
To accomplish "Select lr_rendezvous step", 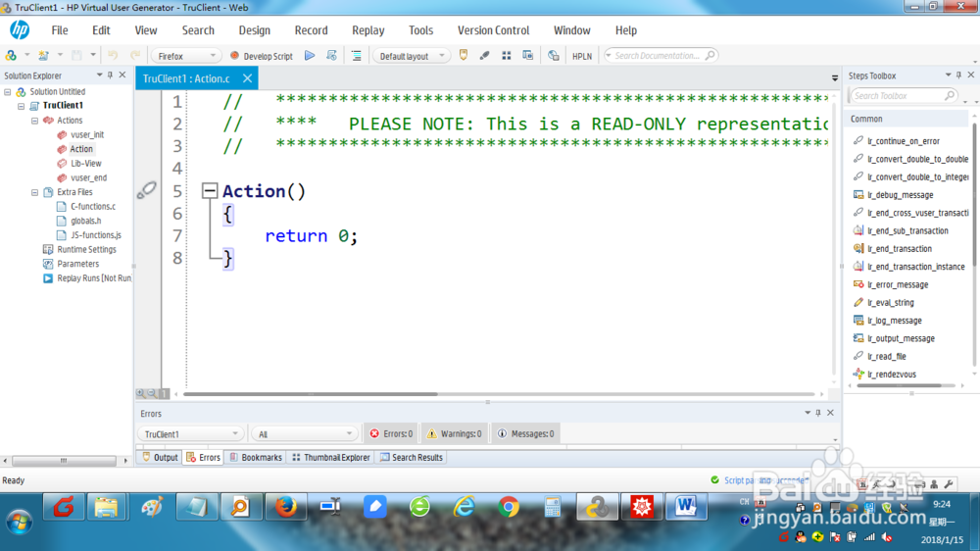I will 891,375.
